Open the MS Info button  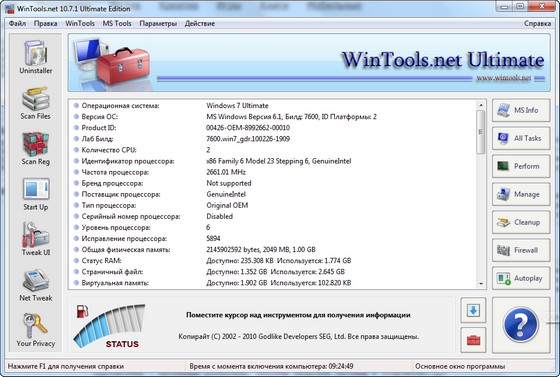(521, 110)
